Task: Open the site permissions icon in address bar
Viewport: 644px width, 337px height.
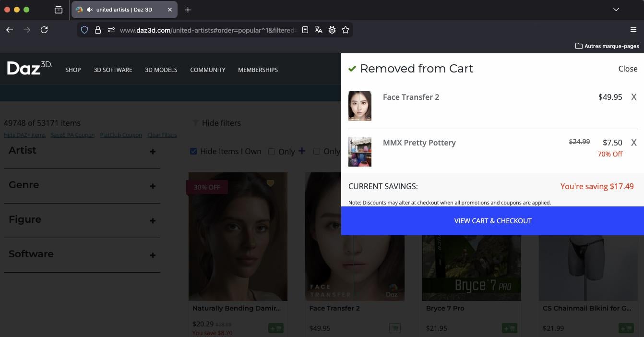Action: point(111,30)
